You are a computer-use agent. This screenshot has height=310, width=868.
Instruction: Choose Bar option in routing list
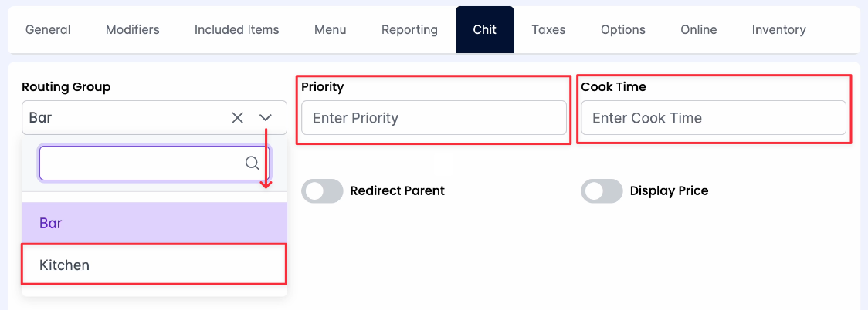pyautogui.click(x=154, y=223)
